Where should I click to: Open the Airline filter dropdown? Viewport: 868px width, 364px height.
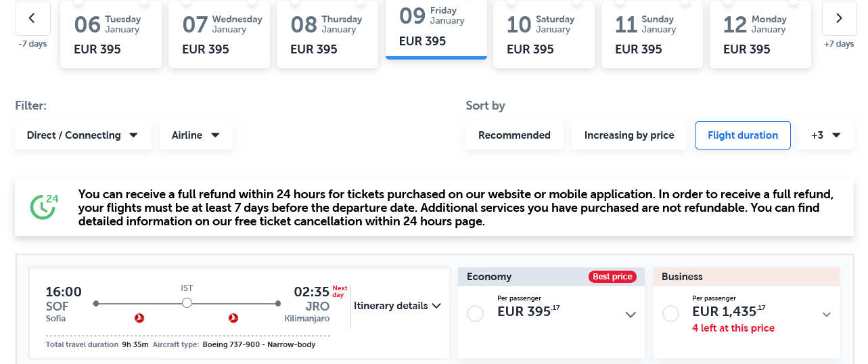pyautogui.click(x=196, y=135)
